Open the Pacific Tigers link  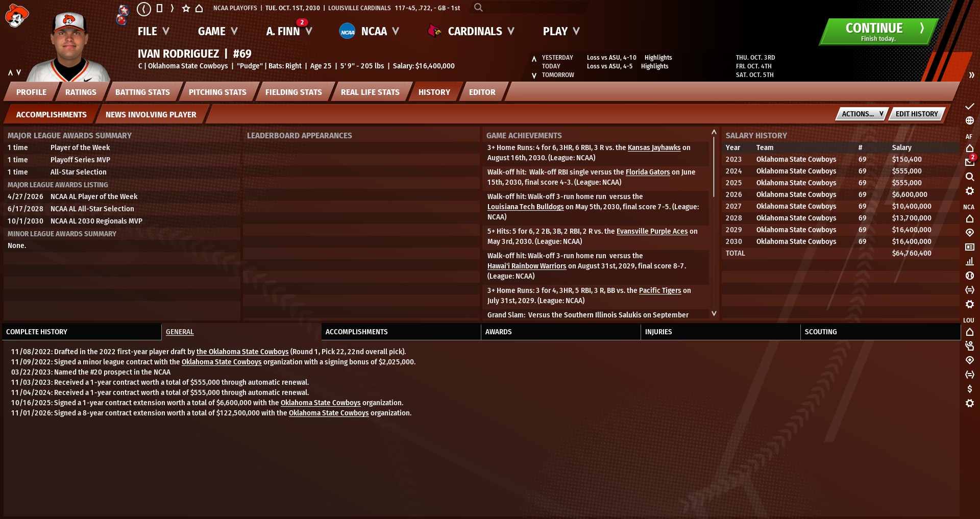pyautogui.click(x=660, y=290)
